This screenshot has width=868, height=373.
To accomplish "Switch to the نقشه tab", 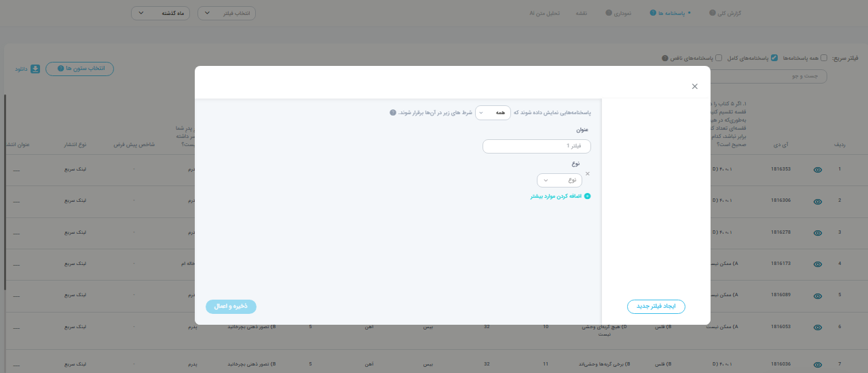I will tap(581, 13).
